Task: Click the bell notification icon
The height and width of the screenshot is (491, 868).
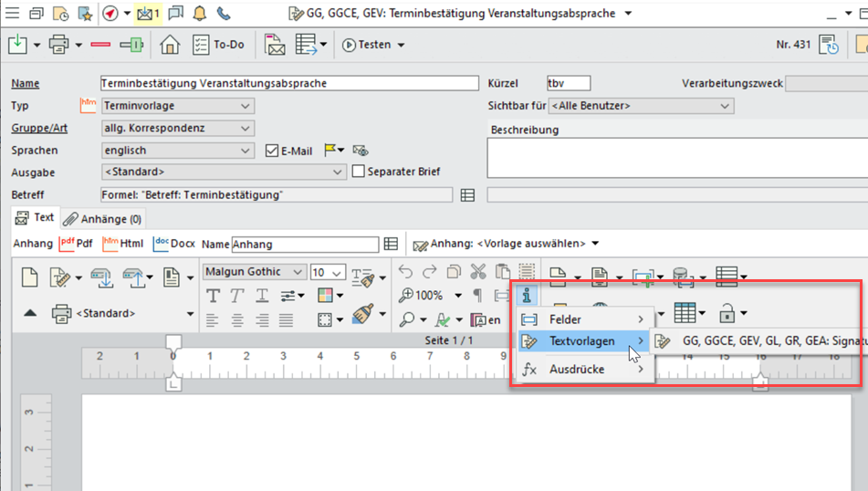Action: 199,14
